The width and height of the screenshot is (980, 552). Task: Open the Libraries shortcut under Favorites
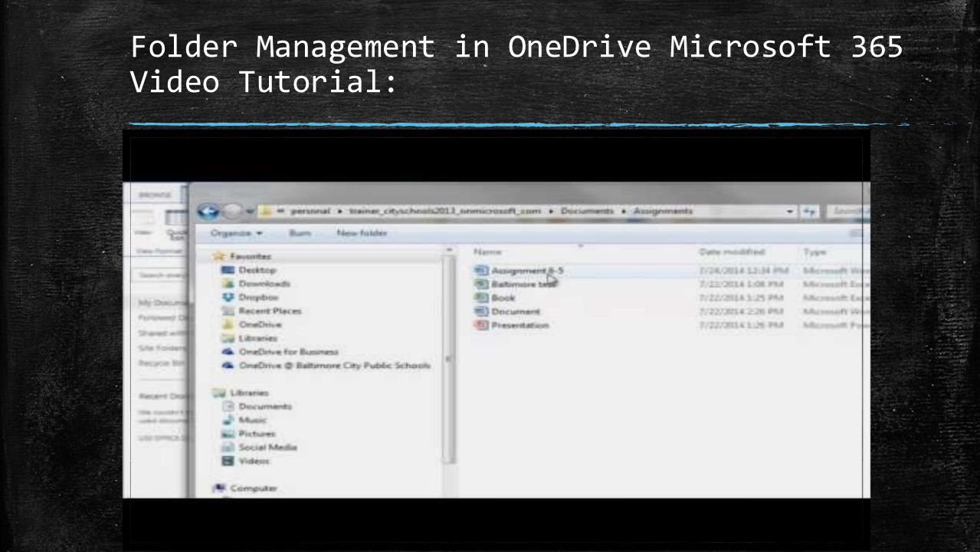(257, 338)
